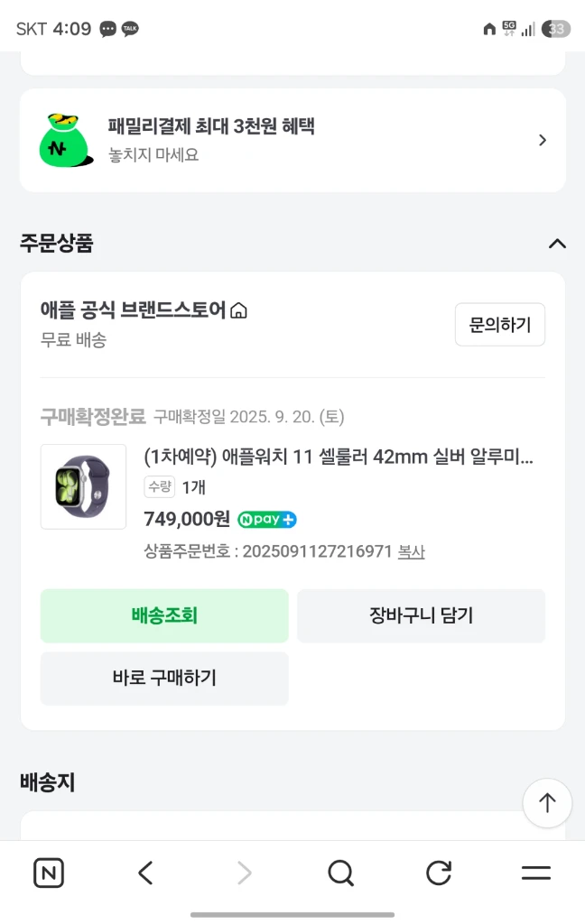The width and height of the screenshot is (585, 924).
Task: Collapse the 주문상품 section
Action: click(557, 244)
